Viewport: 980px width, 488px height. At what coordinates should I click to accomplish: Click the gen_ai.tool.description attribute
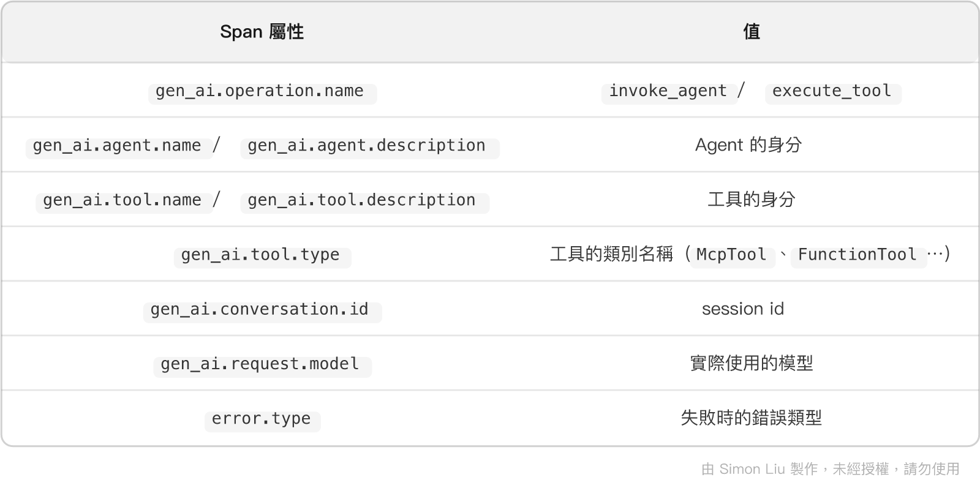[364, 200]
